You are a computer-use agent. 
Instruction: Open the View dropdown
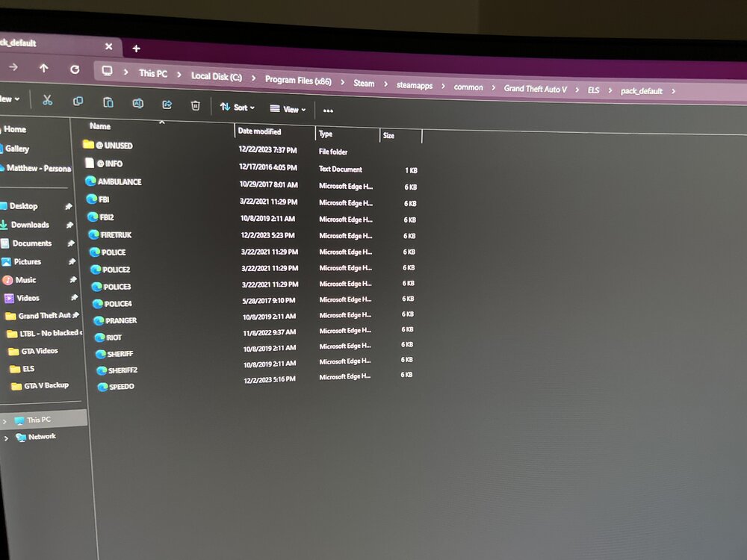coord(288,109)
